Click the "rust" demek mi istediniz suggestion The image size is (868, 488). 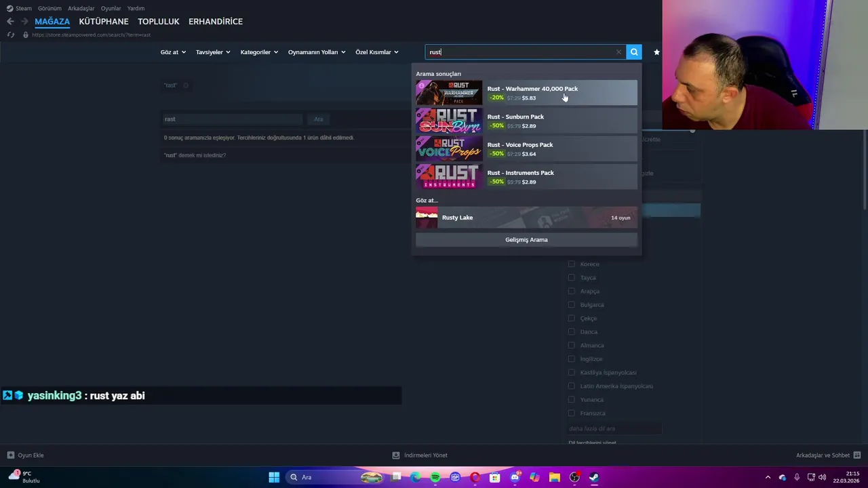[195, 155]
